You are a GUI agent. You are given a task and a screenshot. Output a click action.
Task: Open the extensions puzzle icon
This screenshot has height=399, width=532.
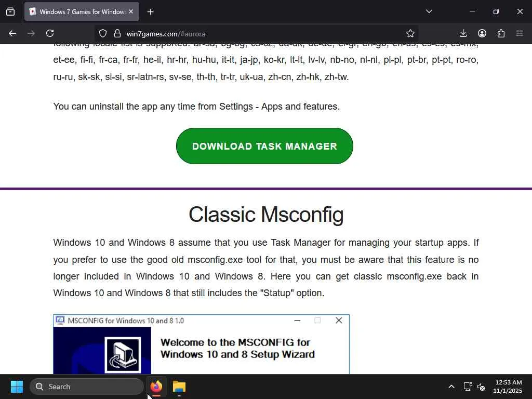pyautogui.click(x=501, y=33)
